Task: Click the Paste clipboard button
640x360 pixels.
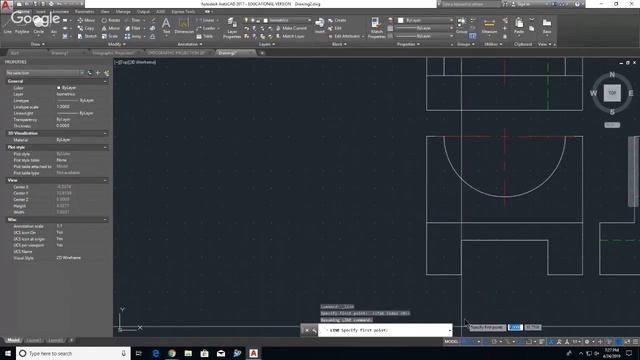Action: (519, 26)
